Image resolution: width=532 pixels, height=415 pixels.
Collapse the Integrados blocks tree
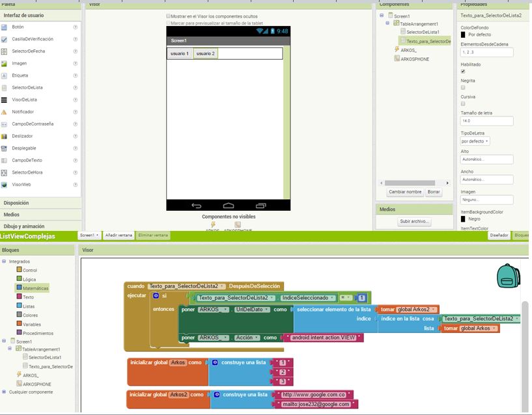coord(5,261)
